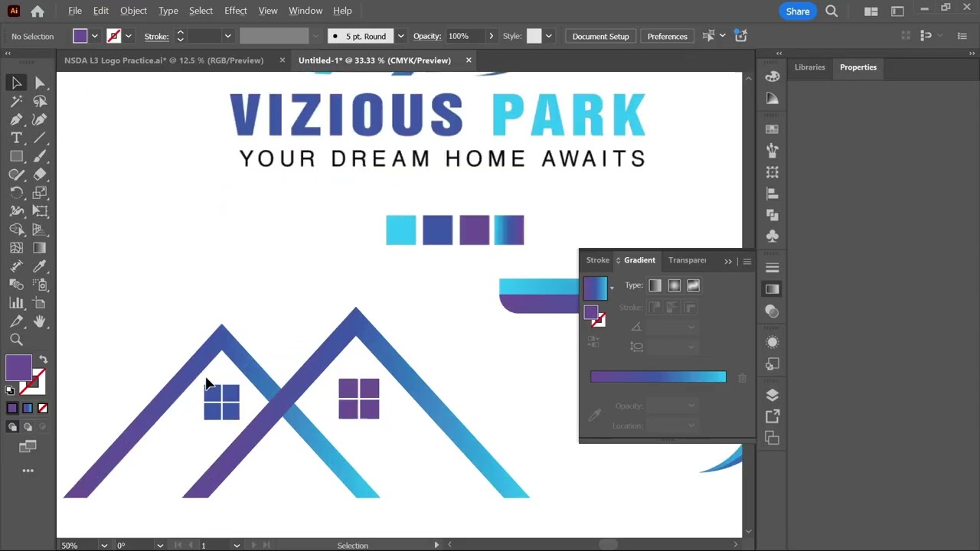Select the Lasso tool

(40, 101)
